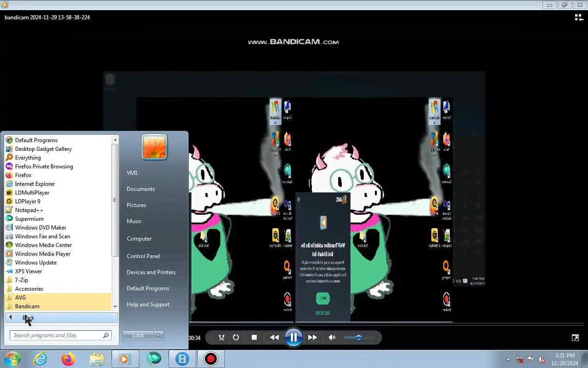
Task: Launch Windows Media Player from the programs list
Action: 42,254
